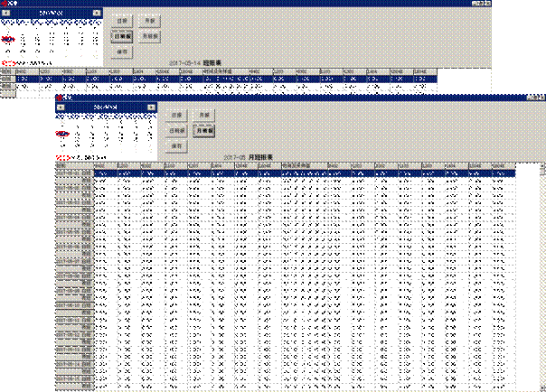Click the vertical scrollbar of the monthly table
Screen dimensions: 546x392
coord(541,271)
